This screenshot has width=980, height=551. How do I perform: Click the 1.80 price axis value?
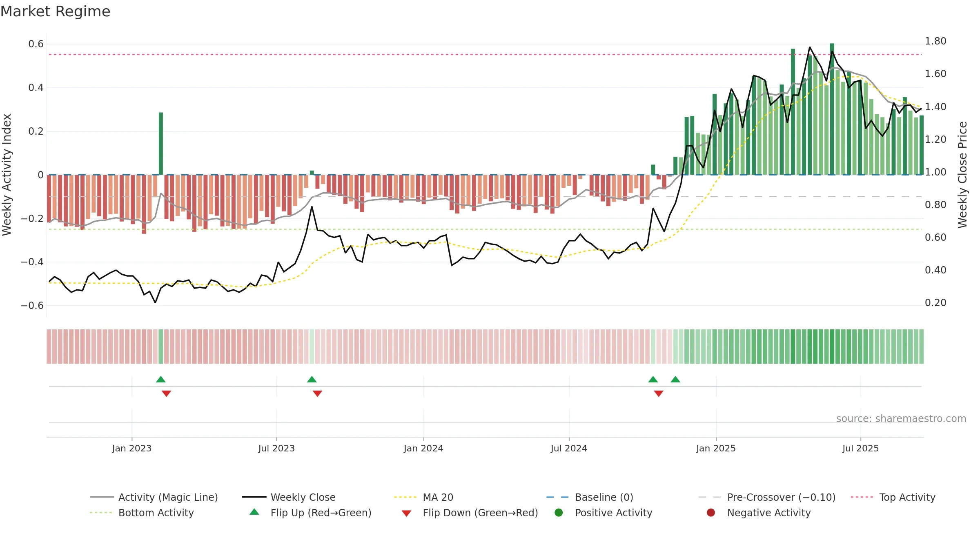click(x=935, y=41)
